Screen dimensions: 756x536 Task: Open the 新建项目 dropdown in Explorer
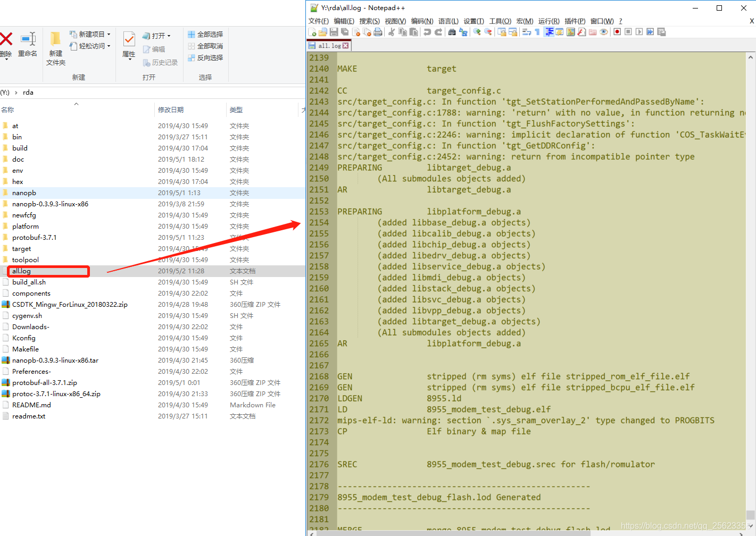(90, 34)
